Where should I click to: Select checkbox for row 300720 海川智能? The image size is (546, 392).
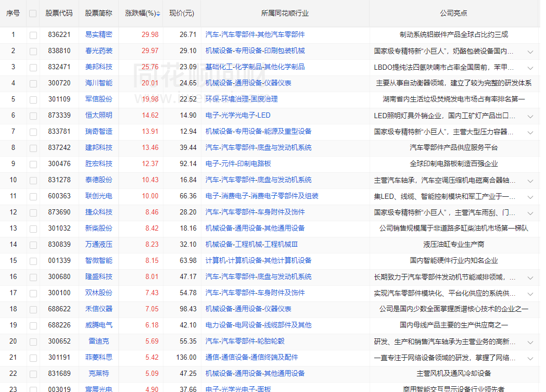pos(33,83)
